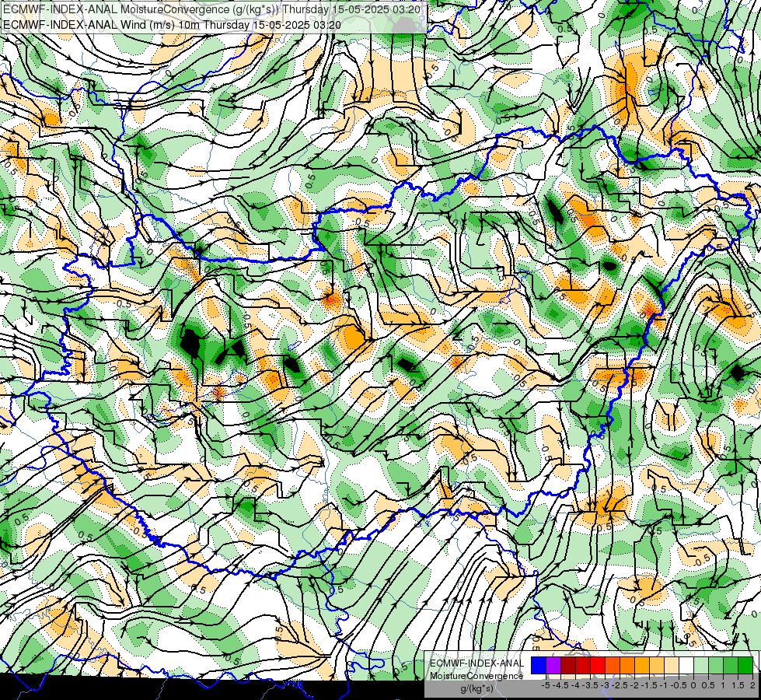Select the pale peach swatch between -1 and -0.5

click(672, 665)
